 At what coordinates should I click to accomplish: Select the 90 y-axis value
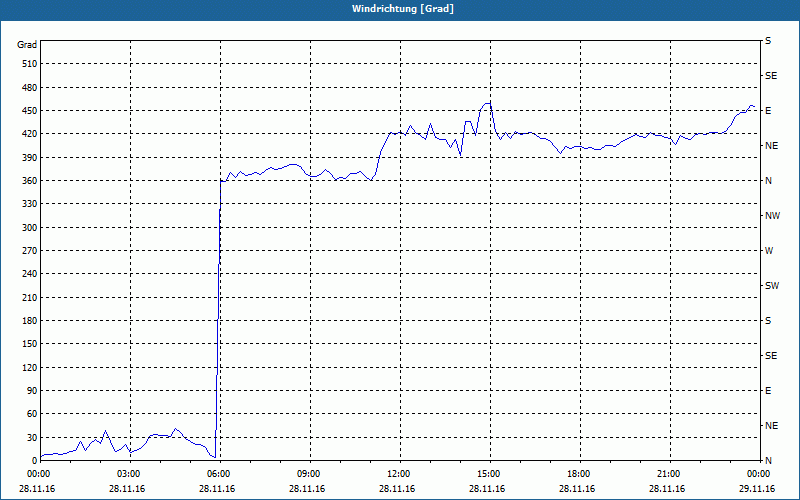[x=32, y=391]
